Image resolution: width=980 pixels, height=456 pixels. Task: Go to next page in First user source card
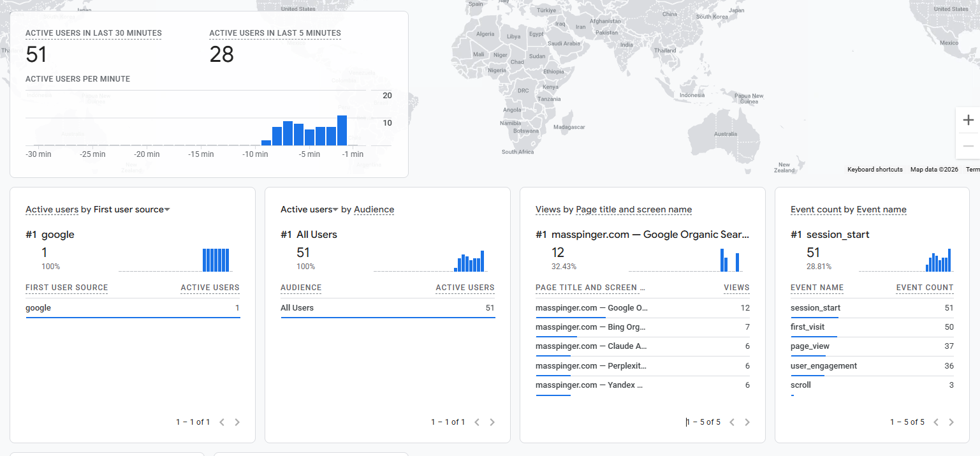[237, 422]
